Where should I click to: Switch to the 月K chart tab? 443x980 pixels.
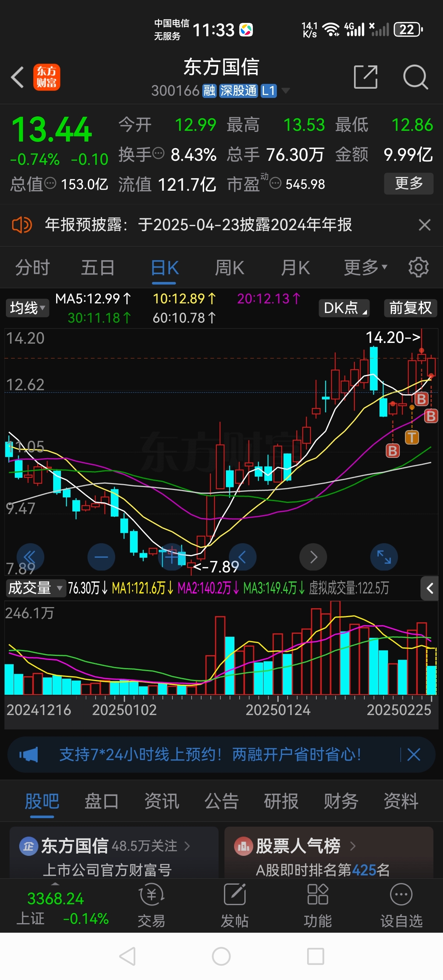(295, 268)
